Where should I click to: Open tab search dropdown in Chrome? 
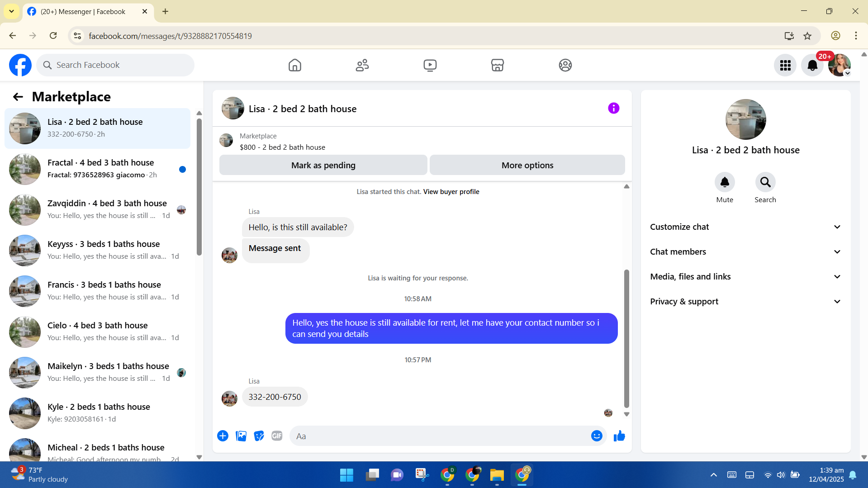tap(11, 11)
